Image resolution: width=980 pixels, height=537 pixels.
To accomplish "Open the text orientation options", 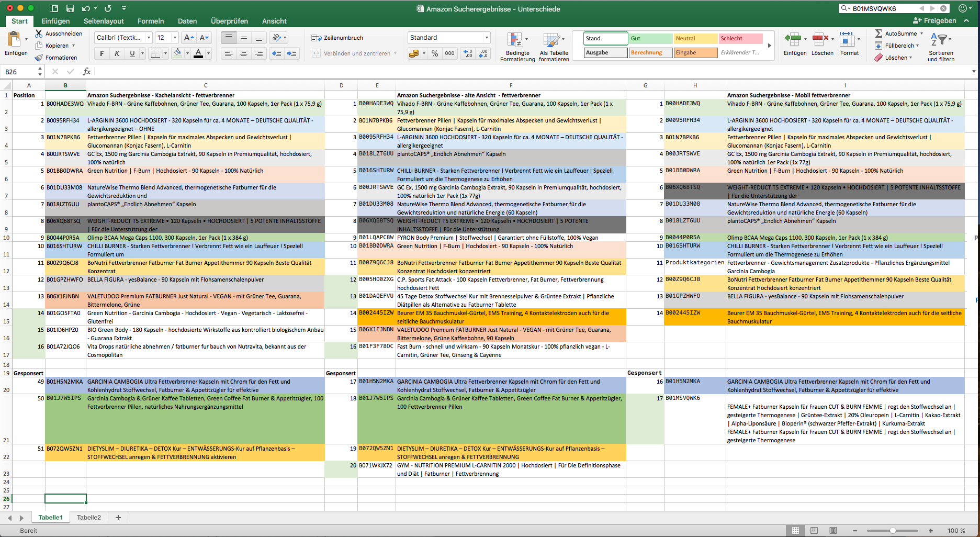I will tap(279, 38).
